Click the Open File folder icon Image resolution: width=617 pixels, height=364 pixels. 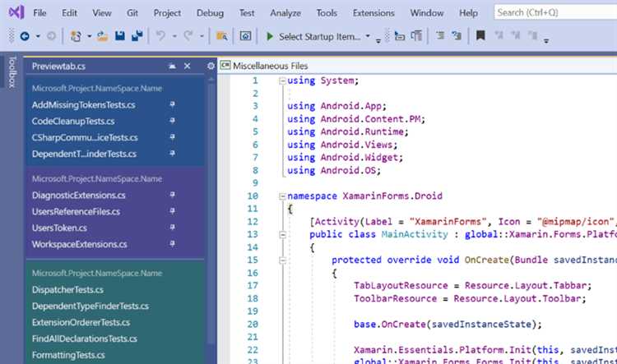(102, 36)
